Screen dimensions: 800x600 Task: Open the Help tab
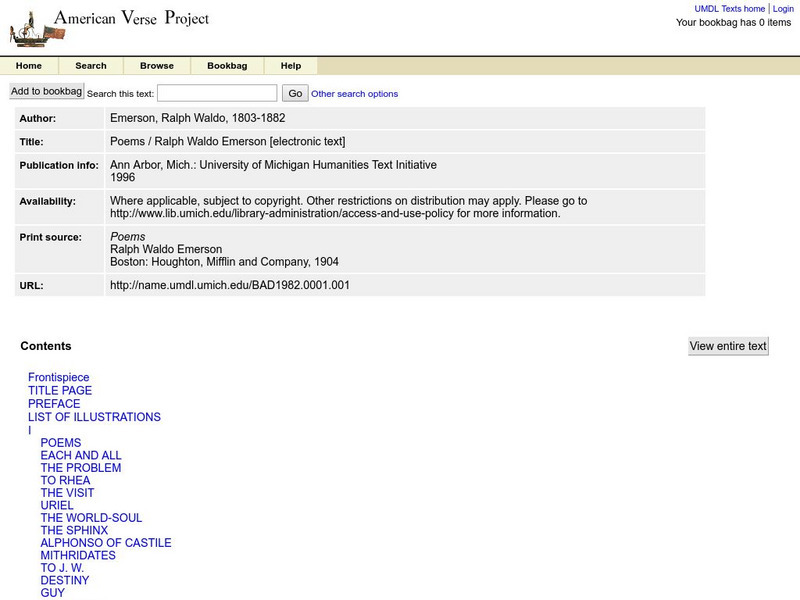(x=290, y=65)
